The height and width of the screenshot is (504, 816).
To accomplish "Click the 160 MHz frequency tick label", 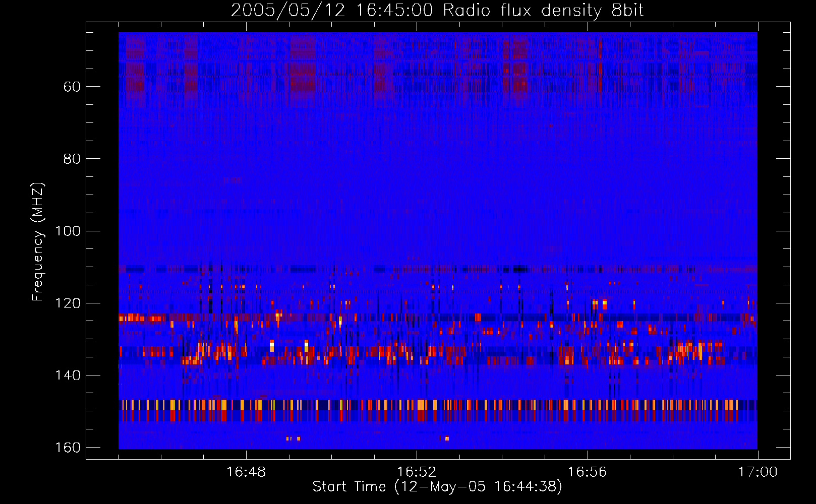I will click(x=67, y=448).
